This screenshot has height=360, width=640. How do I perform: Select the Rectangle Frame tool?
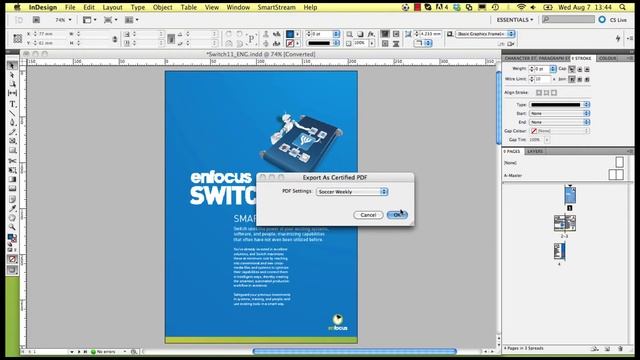[12, 141]
